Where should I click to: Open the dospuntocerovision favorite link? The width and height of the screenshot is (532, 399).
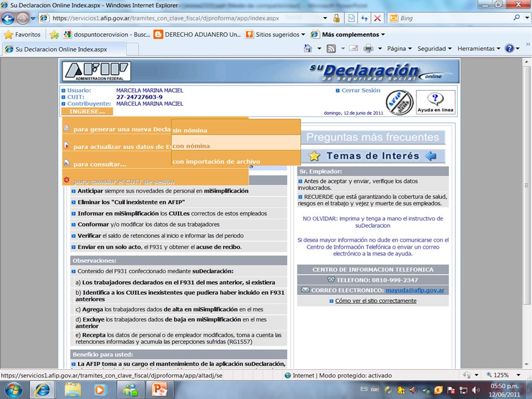point(106,34)
